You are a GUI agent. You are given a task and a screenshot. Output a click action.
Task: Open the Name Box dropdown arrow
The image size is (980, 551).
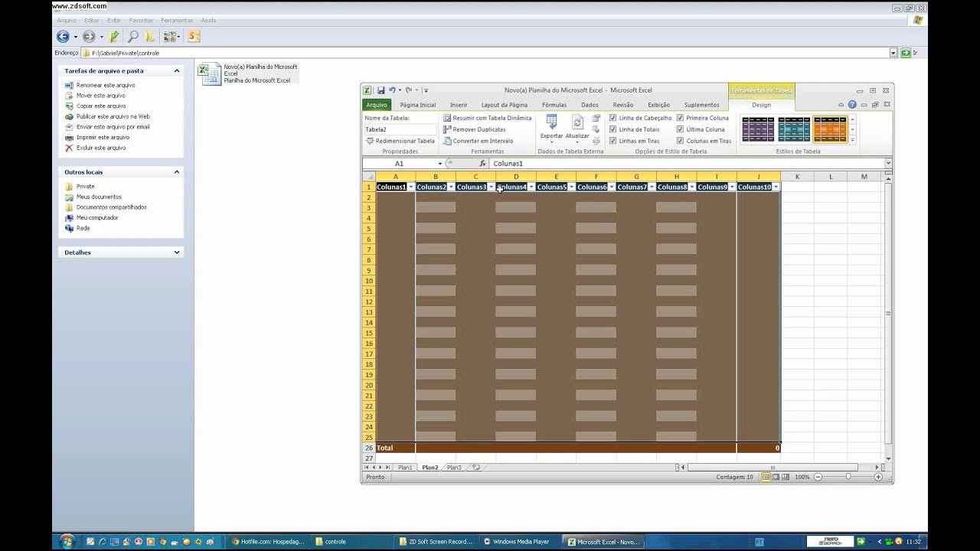(x=439, y=163)
